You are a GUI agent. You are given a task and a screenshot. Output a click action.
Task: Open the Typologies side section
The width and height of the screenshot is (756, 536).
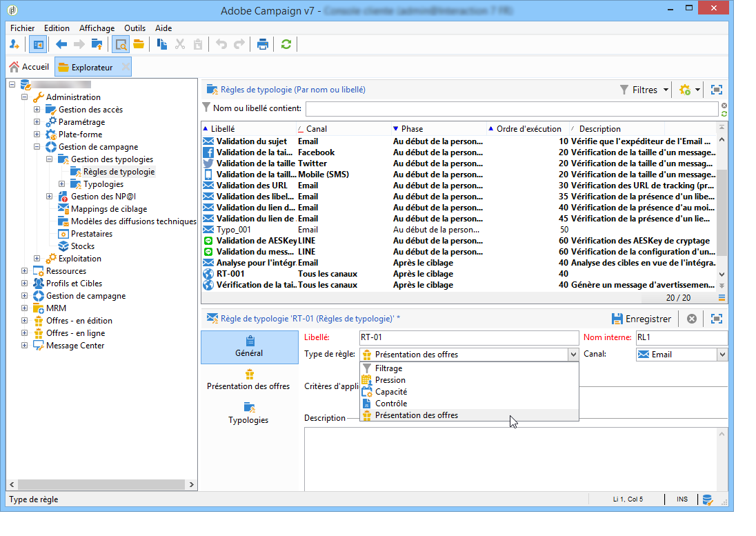248,413
